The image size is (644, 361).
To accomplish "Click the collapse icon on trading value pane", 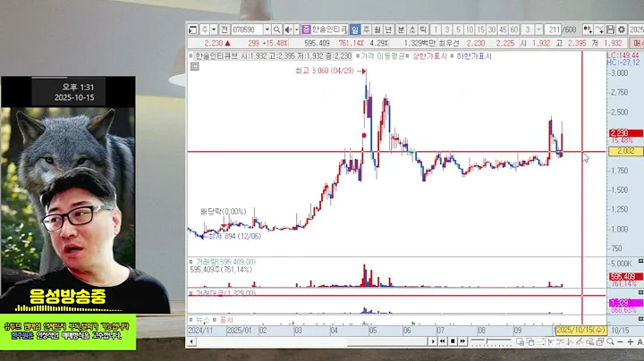I will [x=640, y=292].
